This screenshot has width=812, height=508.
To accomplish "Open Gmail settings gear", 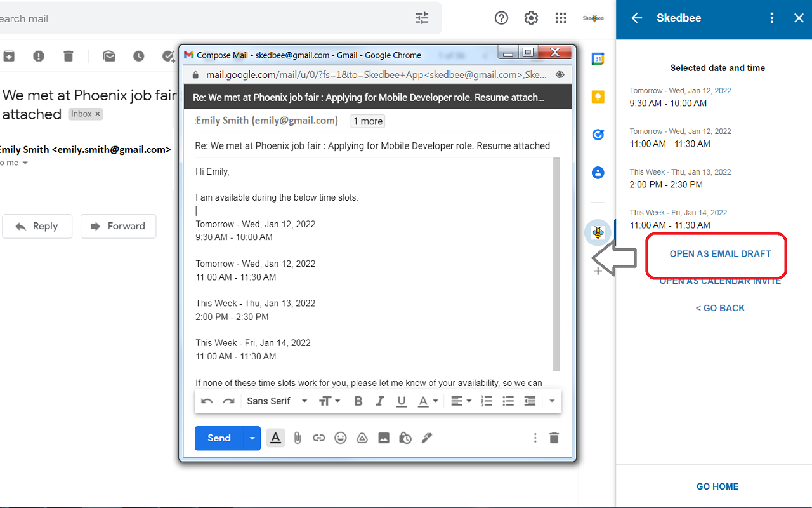I will tap(531, 18).
